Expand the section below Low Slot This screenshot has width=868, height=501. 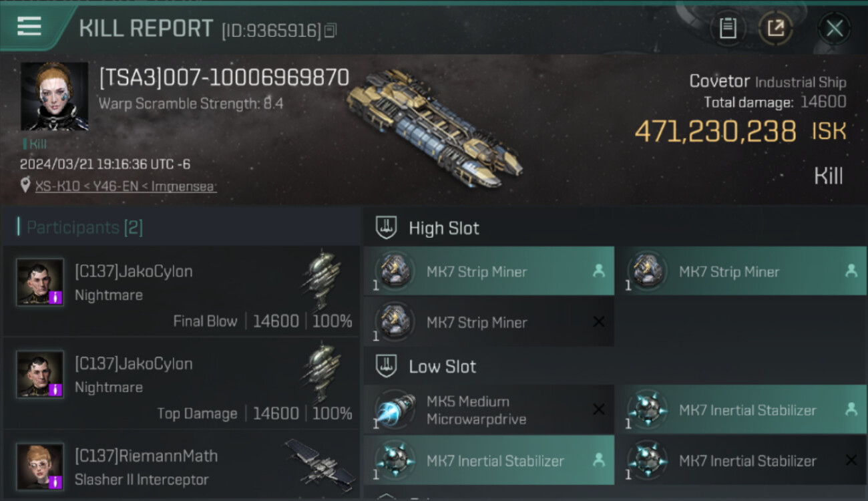(387, 496)
